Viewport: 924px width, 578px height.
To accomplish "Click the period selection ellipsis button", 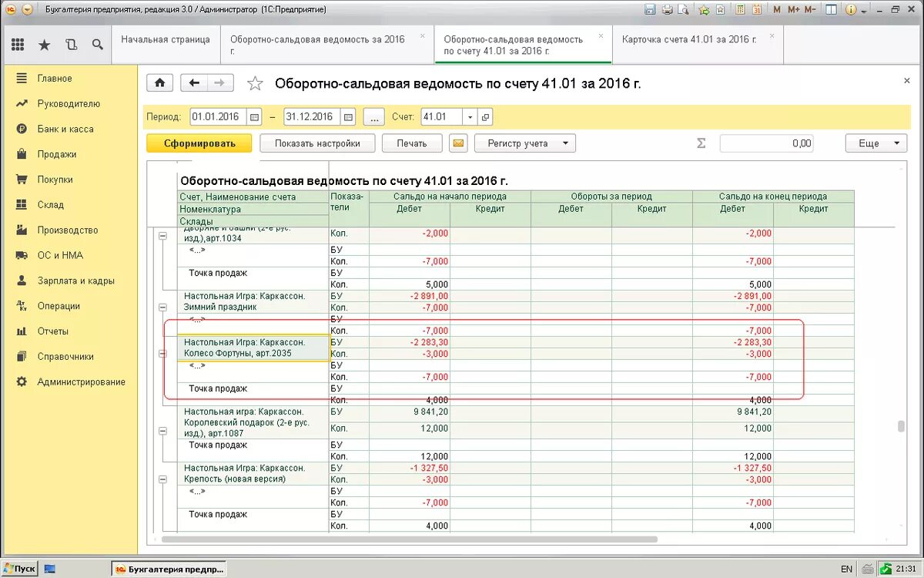I will (x=373, y=117).
